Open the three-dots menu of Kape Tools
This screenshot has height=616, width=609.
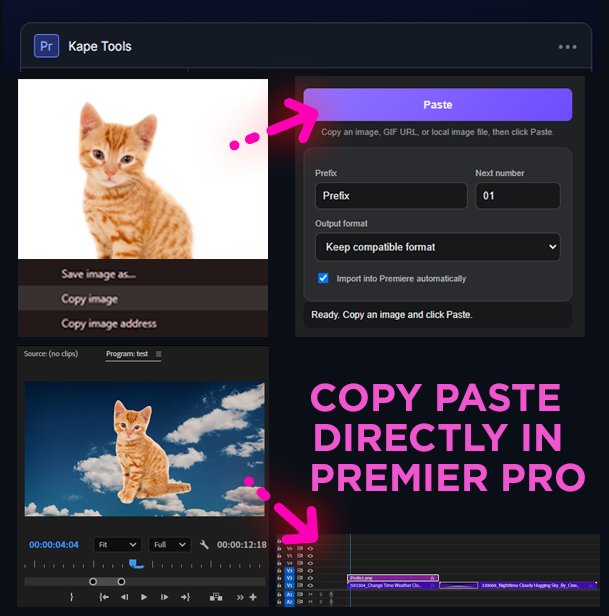[x=567, y=47]
